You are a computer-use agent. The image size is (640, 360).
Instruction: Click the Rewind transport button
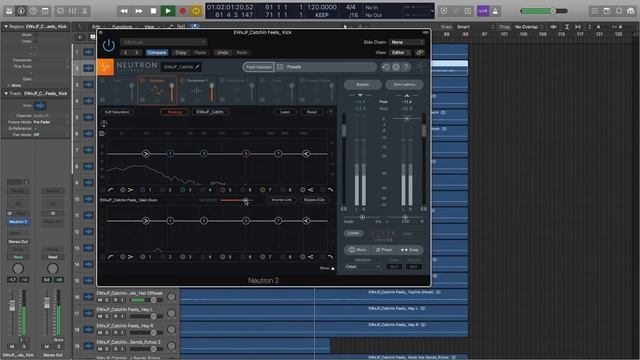click(x=124, y=11)
